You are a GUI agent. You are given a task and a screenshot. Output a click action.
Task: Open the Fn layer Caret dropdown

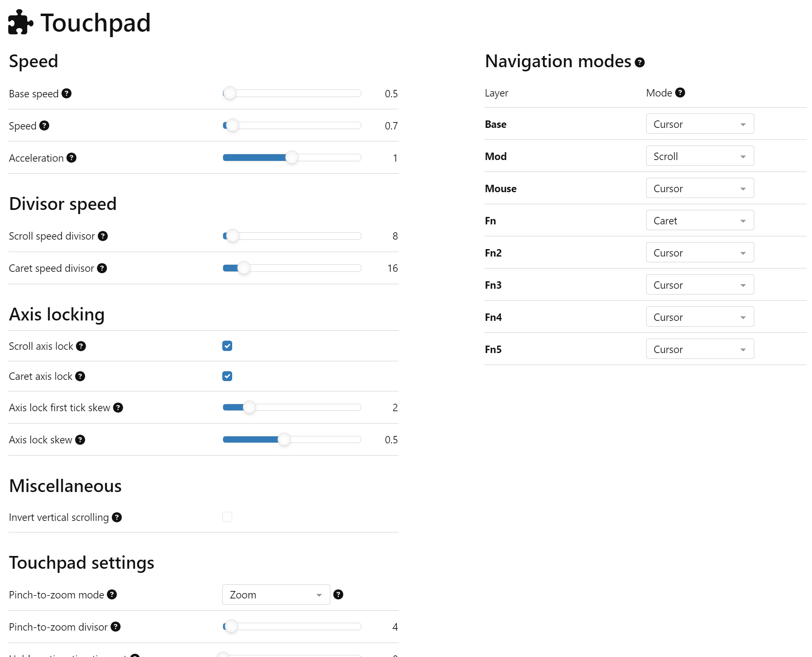[700, 221]
